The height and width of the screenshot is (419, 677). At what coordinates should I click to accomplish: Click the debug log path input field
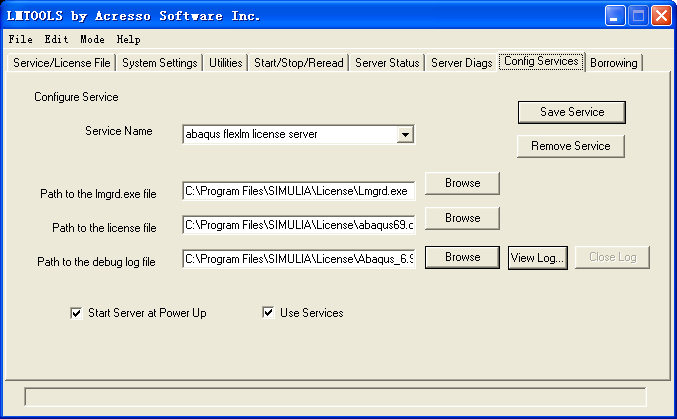point(299,259)
